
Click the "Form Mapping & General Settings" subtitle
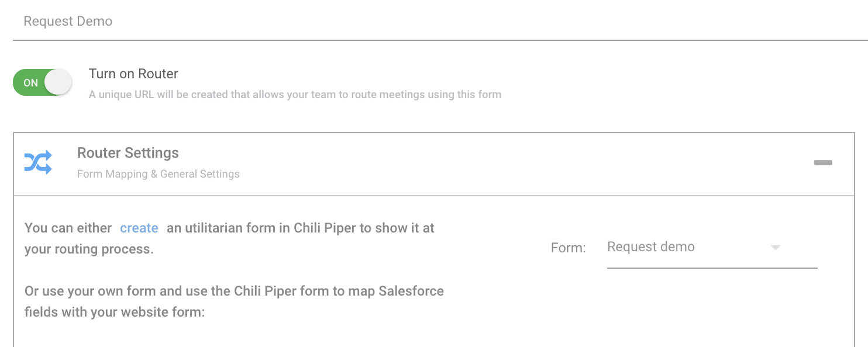[159, 174]
